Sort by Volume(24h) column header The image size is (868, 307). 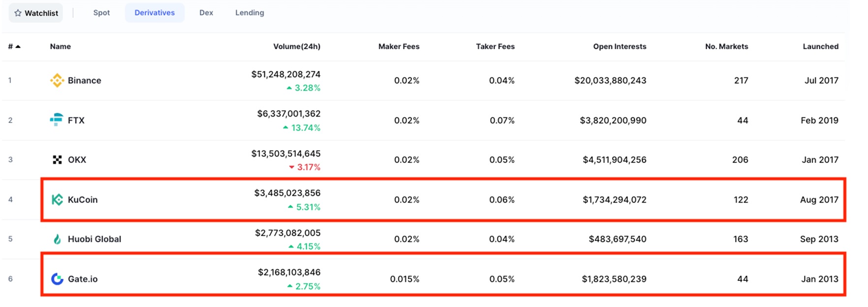(297, 47)
